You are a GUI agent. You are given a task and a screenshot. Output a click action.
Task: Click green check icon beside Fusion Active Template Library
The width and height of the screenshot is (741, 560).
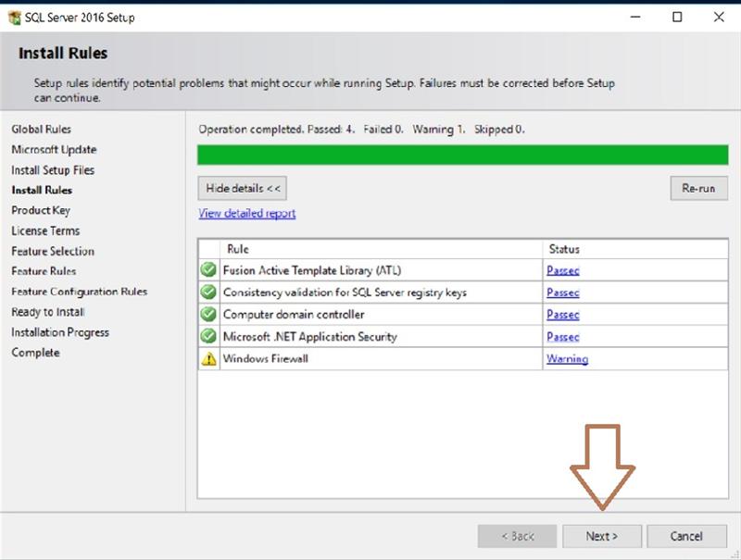pyautogui.click(x=208, y=270)
